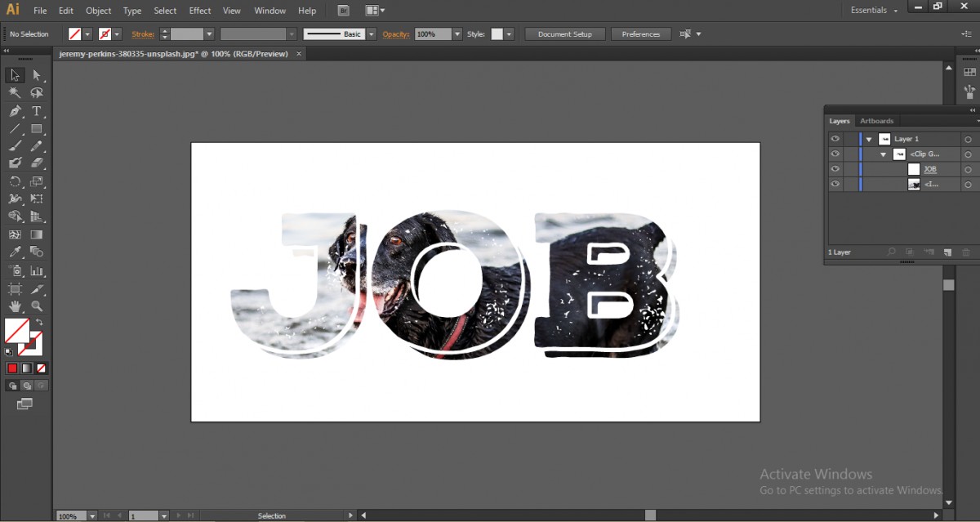
Task: Hide the JOB layer visibility
Action: point(835,169)
